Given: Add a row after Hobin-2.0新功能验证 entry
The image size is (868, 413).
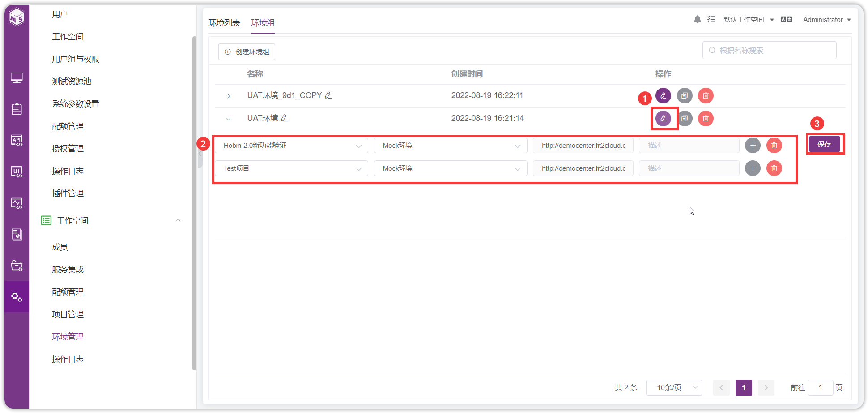Looking at the screenshot, I should pyautogui.click(x=753, y=145).
